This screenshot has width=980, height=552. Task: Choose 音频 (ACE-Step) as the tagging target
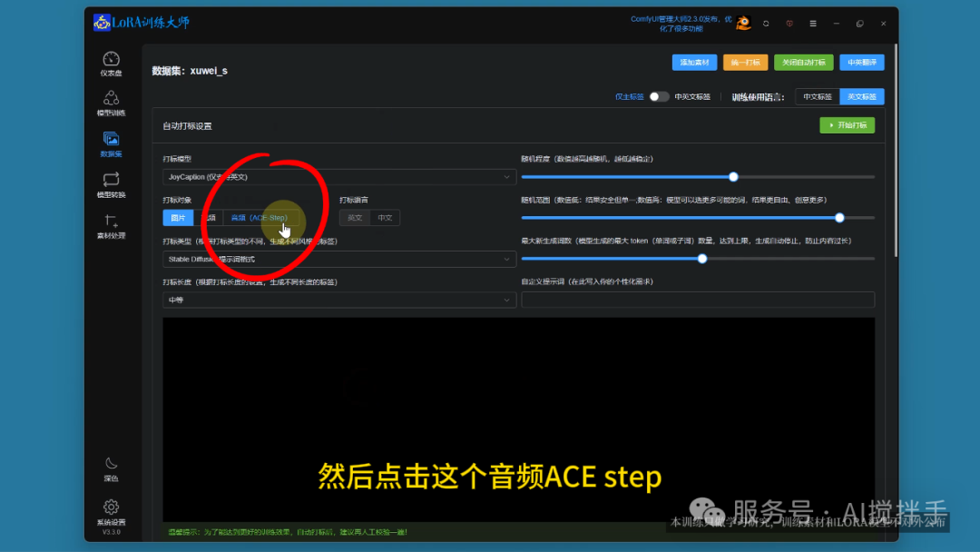click(x=260, y=218)
